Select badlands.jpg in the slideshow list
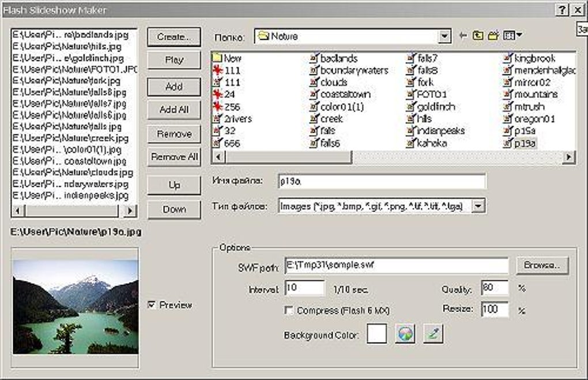 click(x=70, y=35)
